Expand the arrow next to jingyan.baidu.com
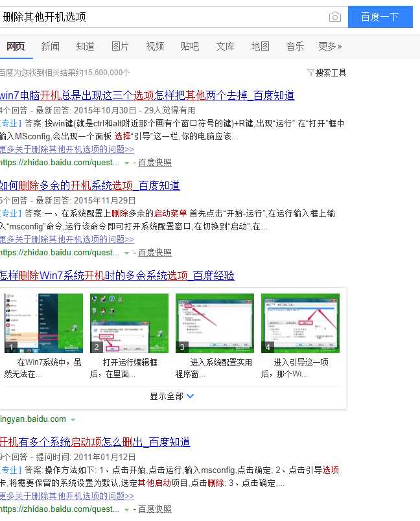 tap(73, 420)
